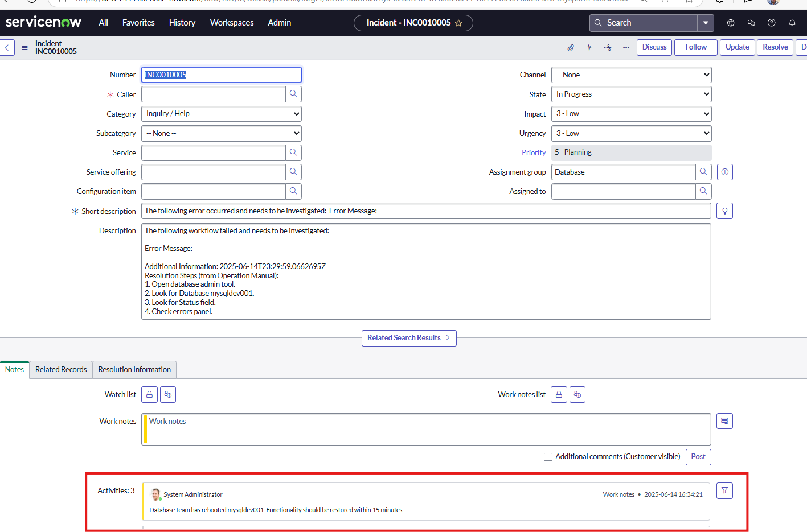This screenshot has width=807, height=532.
Task: Show Assignment group record info icon
Action: [x=725, y=172]
